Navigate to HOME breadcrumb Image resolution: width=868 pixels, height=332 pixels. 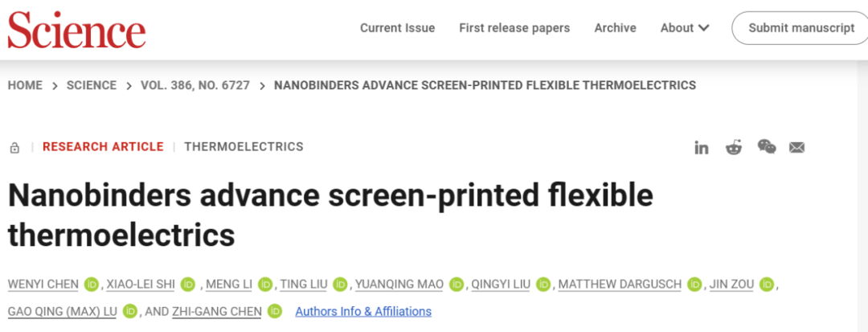(25, 85)
